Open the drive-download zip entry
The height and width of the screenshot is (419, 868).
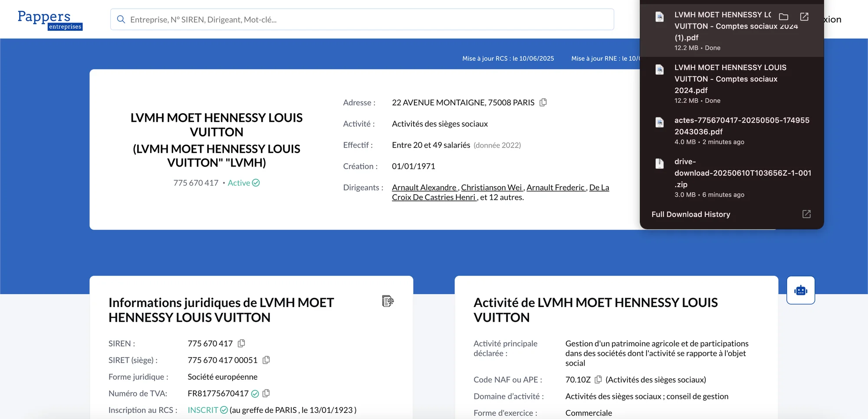click(x=731, y=177)
